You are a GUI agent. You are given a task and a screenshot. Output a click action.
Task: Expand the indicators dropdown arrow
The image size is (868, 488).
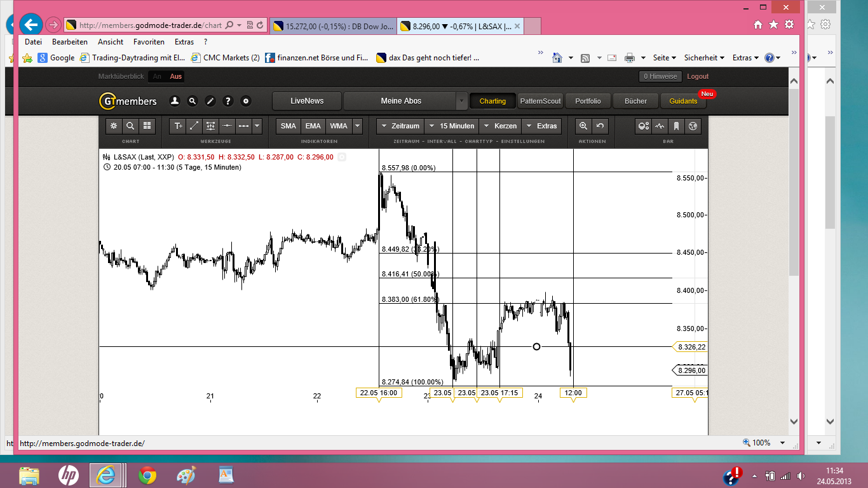coord(357,126)
